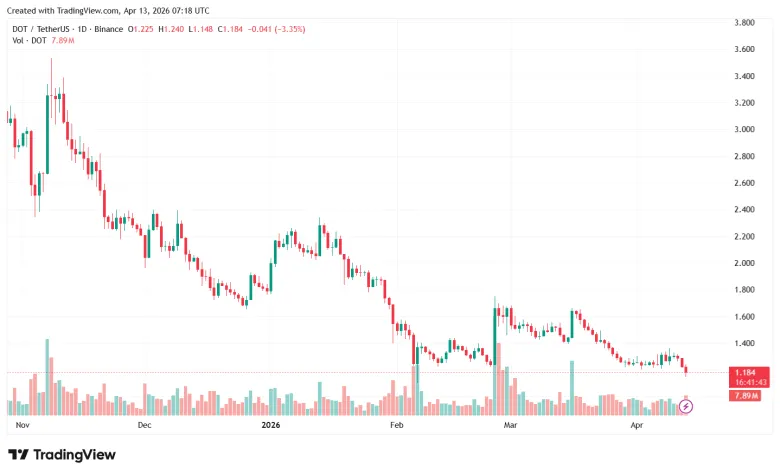Click the 16:41:43 countdown timer label

[751, 382]
